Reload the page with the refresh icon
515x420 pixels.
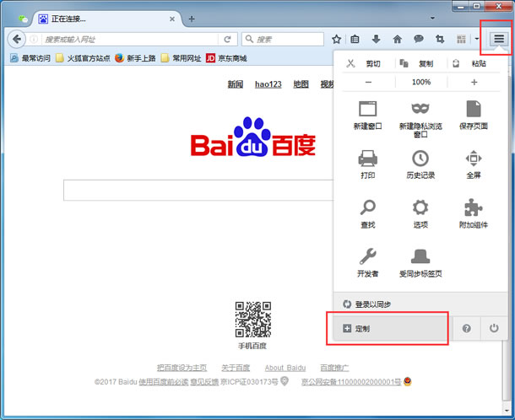tap(227, 40)
